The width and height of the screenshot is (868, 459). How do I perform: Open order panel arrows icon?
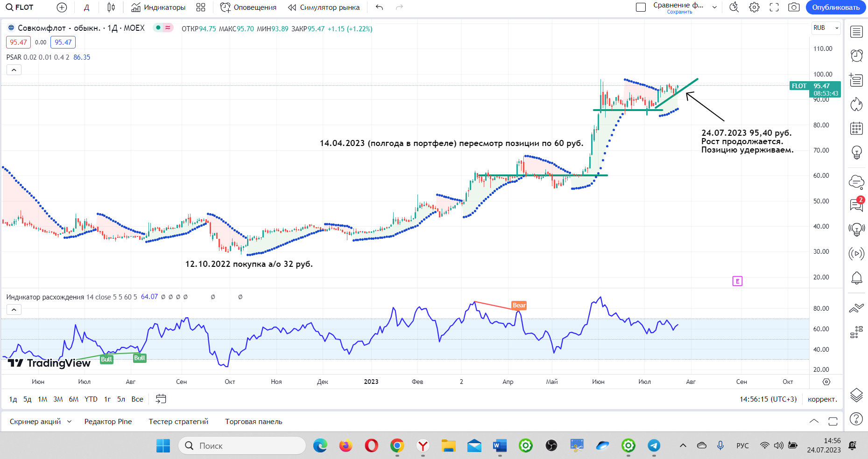tap(856, 308)
